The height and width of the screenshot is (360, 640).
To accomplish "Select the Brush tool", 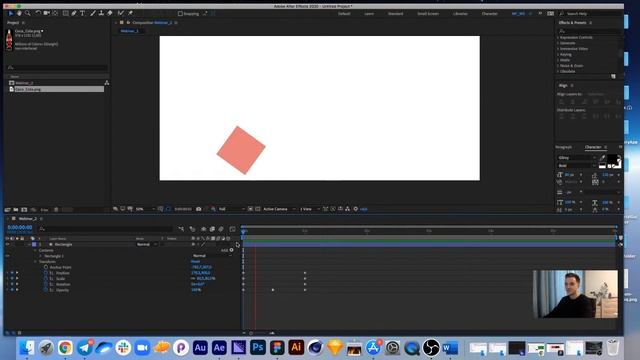I will 93,13.
